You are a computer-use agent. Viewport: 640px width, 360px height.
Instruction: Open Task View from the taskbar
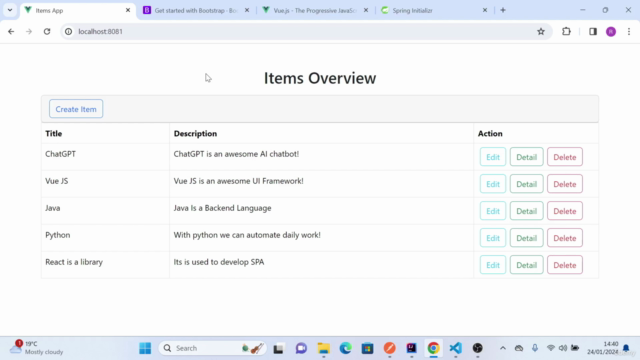[x=278, y=348]
